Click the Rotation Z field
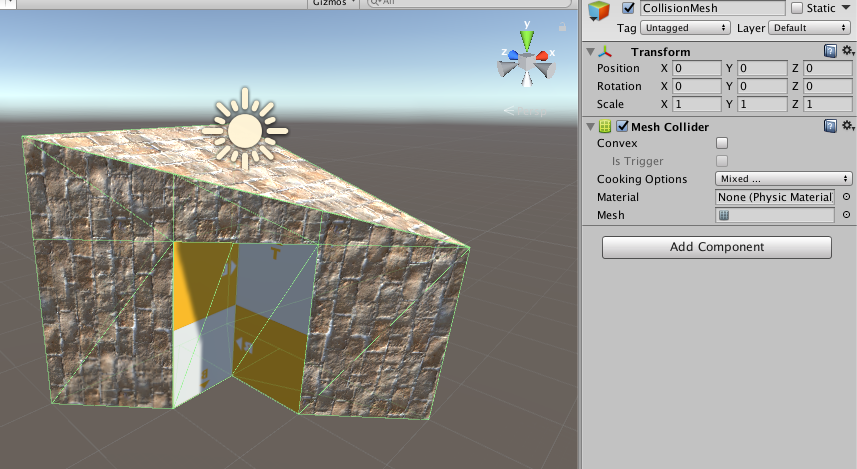857x469 pixels. (827, 86)
